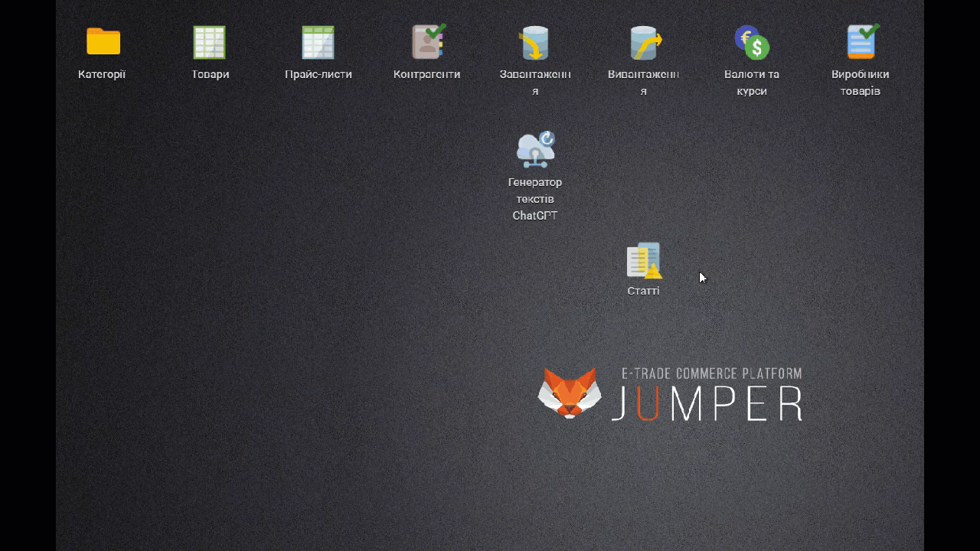The width and height of the screenshot is (980, 551).
Task: Select the "Контрагенти" text label
Action: pos(426,74)
